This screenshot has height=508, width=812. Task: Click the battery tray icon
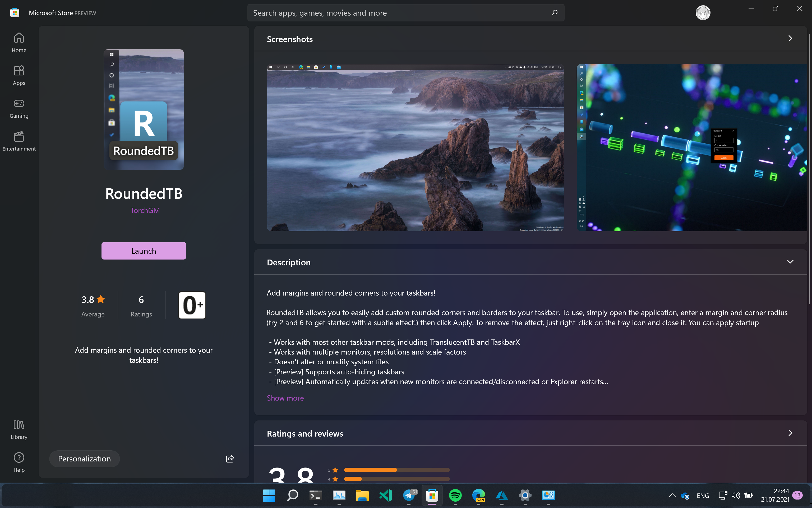tap(748, 495)
